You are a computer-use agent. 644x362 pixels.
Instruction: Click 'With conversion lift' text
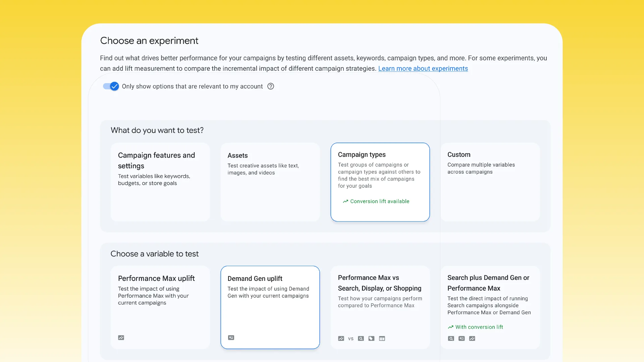pos(479,327)
